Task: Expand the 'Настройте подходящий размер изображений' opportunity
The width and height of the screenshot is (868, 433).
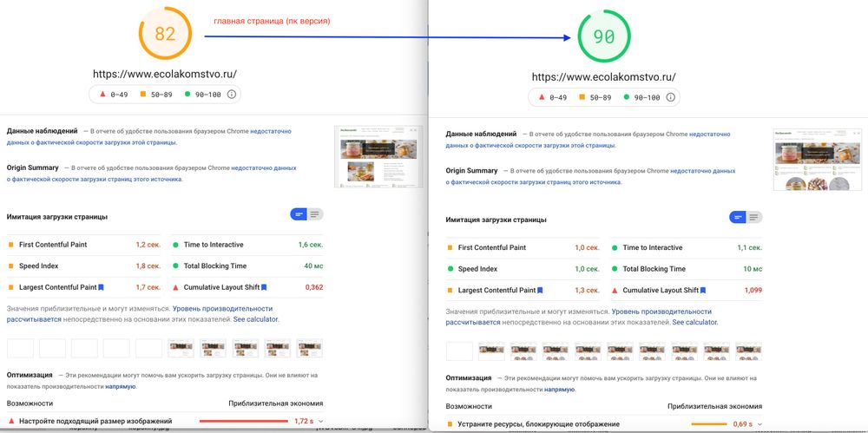Action: (320, 422)
